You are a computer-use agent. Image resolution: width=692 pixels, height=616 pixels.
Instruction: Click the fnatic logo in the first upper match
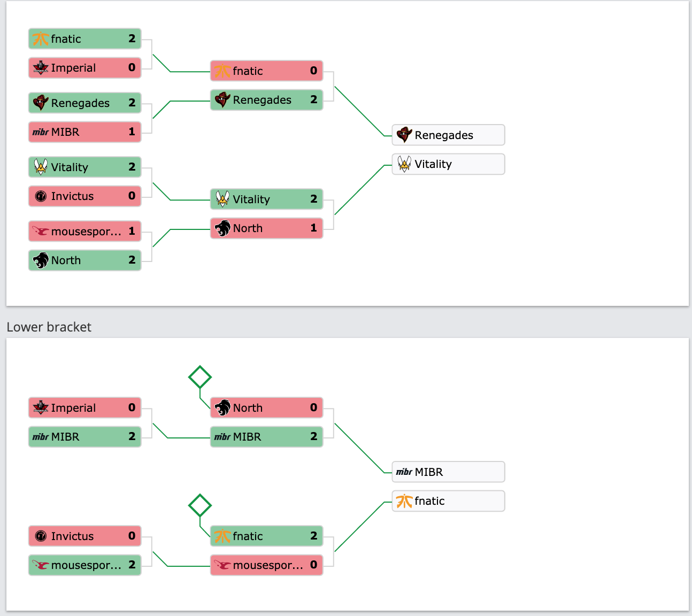tap(41, 39)
